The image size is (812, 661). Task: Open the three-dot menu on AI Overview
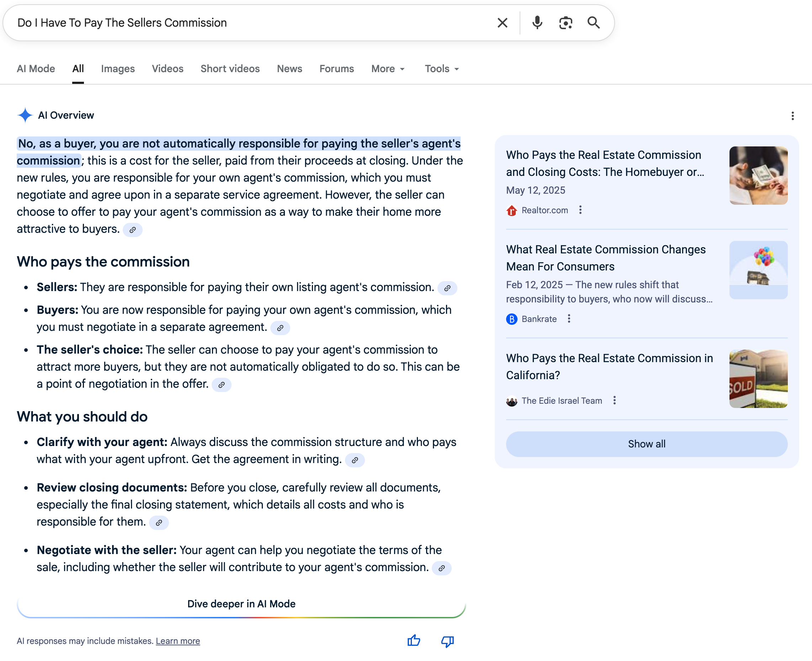[x=792, y=115]
